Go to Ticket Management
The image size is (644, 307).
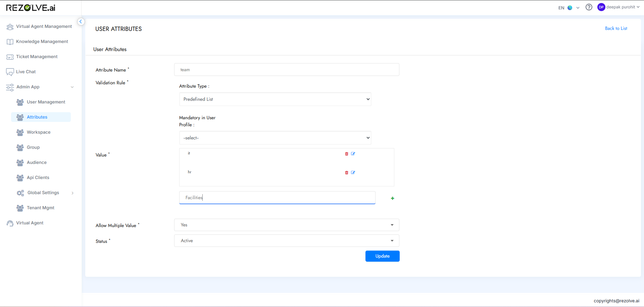[x=37, y=57]
